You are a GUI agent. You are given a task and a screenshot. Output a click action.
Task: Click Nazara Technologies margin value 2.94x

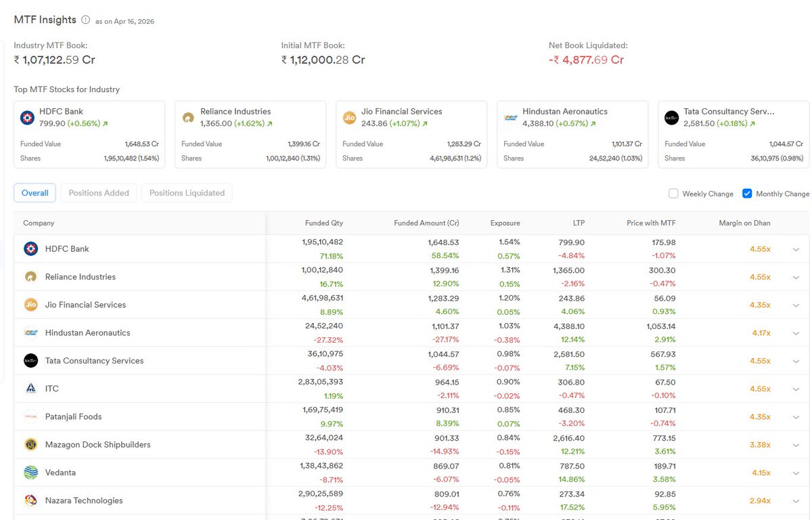pos(760,501)
